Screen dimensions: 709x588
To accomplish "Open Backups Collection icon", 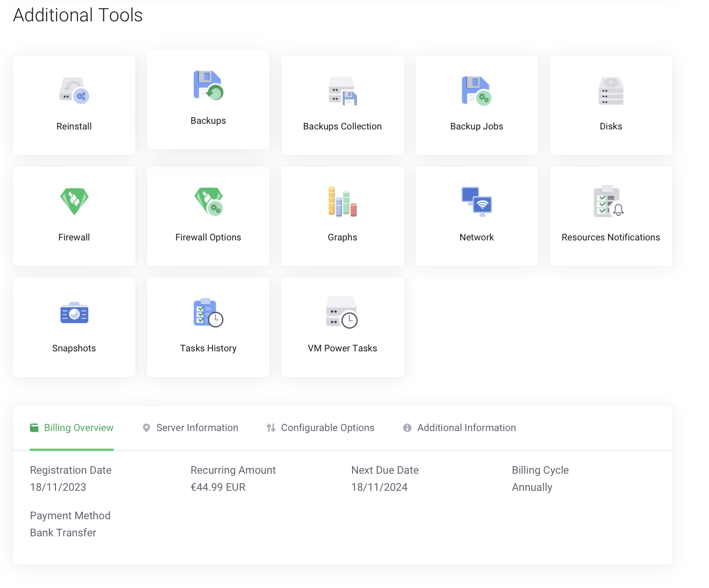I will (x=342, y=91).
